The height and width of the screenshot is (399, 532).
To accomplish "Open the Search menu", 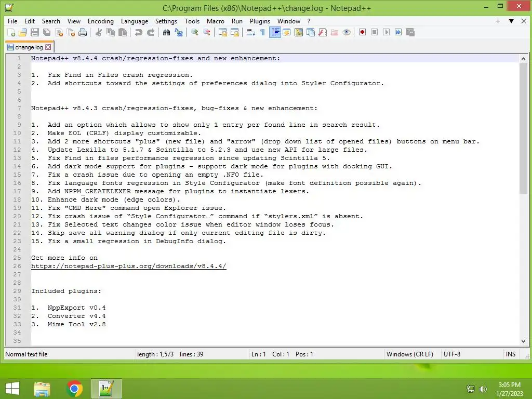I will pos(51,21).
